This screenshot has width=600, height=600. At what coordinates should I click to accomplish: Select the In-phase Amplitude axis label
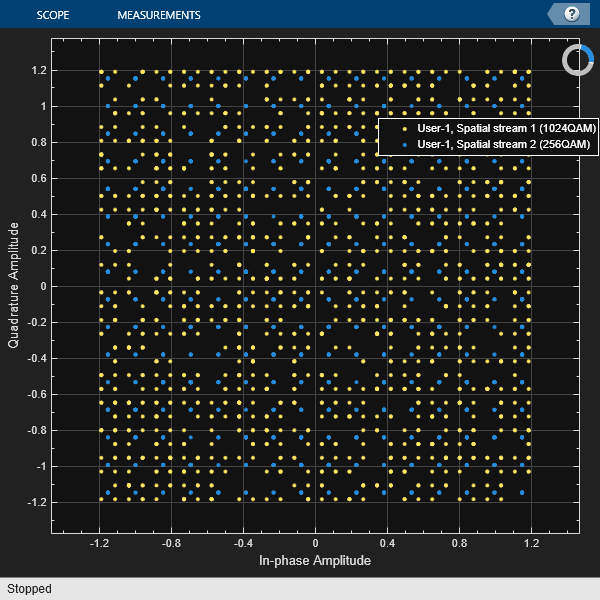click(315, 562)
